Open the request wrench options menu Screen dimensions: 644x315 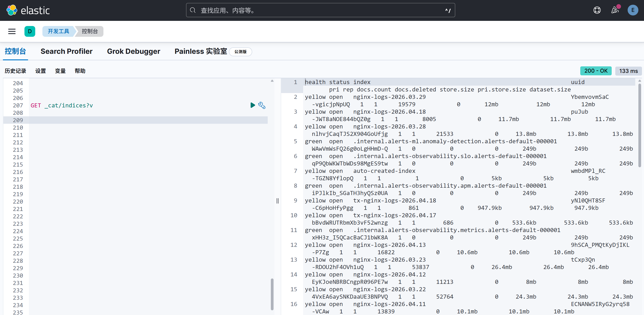262,105
